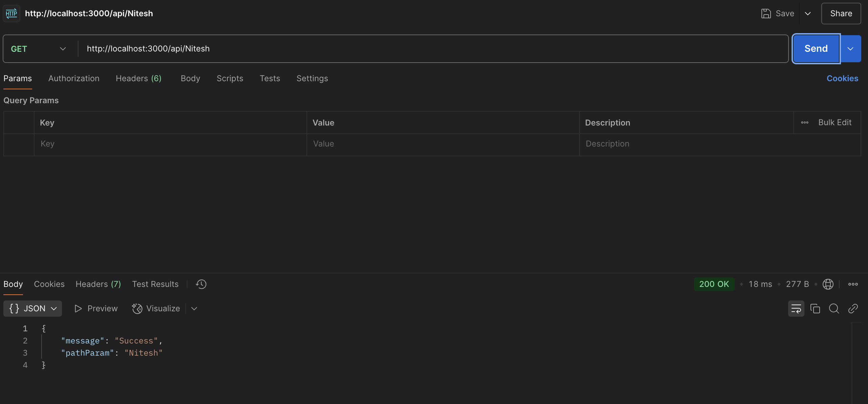
Task: Click the Save floppy disk icon
Action: pyautogui.click(x=766, y=14)
